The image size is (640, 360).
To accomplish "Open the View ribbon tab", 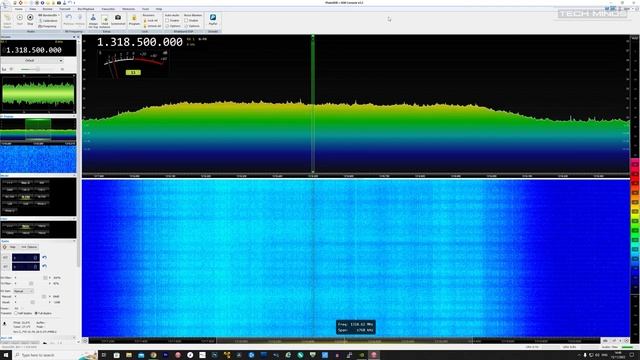I will point(33,9).
